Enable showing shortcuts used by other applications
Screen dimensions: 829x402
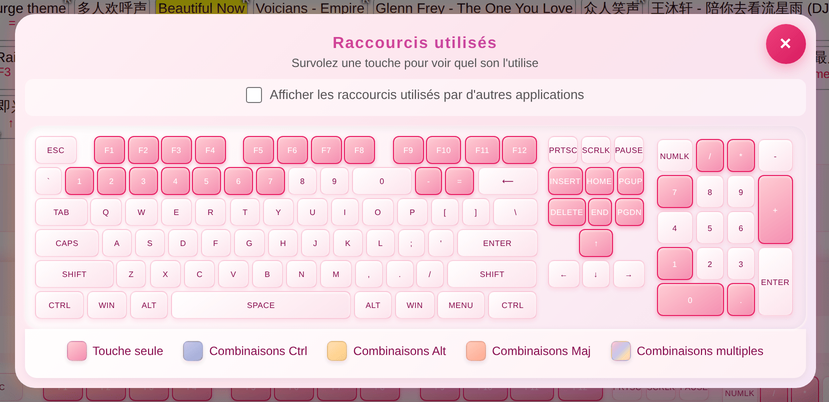point(254,95)
